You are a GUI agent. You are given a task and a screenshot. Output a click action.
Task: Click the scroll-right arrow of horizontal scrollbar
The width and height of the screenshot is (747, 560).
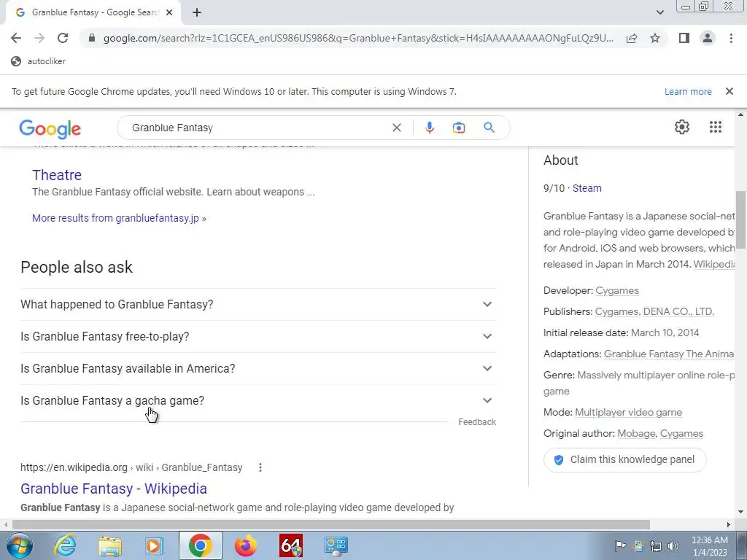(x=728, y=524)
